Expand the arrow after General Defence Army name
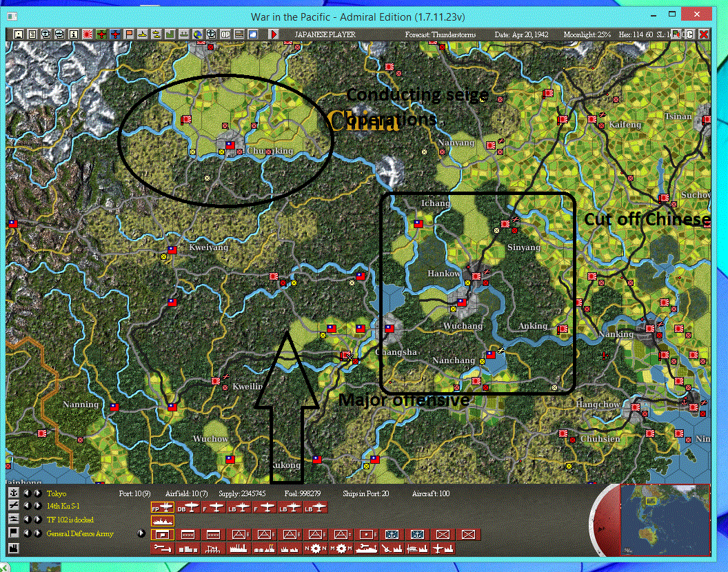Image resolution: width=728 pixels, height=572 pixels. [141, 533]
